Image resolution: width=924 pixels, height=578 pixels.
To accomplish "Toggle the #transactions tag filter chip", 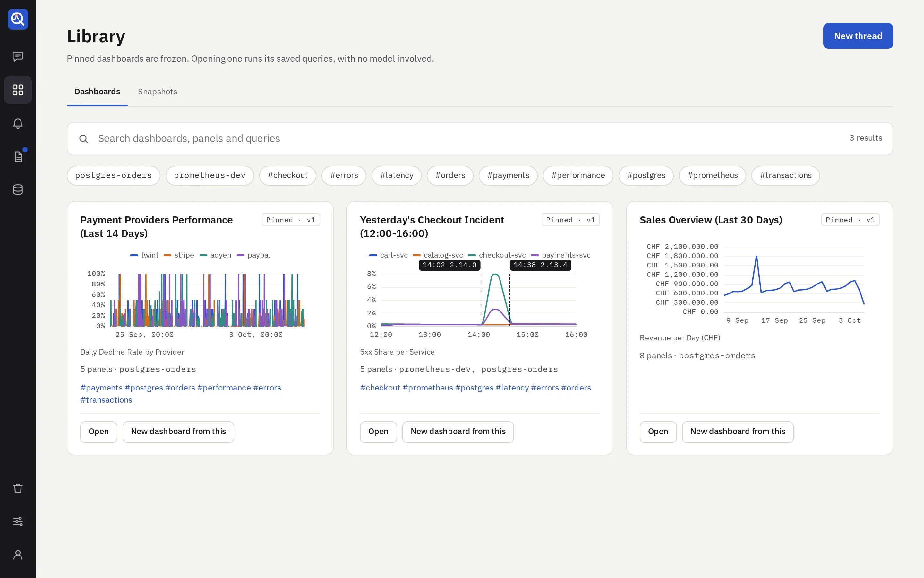I will click(785, 175).
